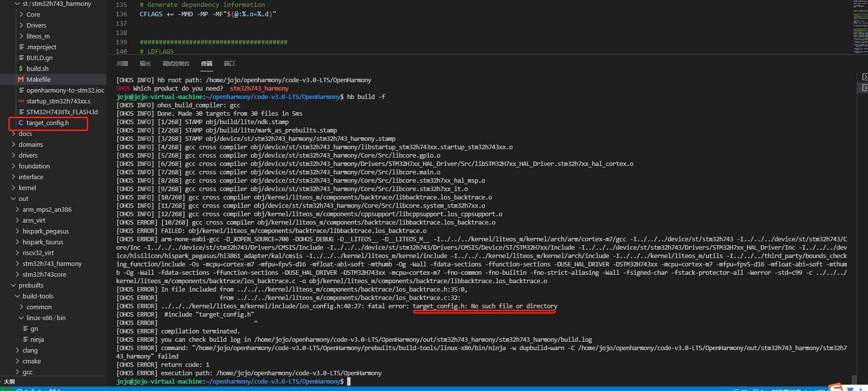Click the gn file icon under linux-x86/bin

point(26,328)
